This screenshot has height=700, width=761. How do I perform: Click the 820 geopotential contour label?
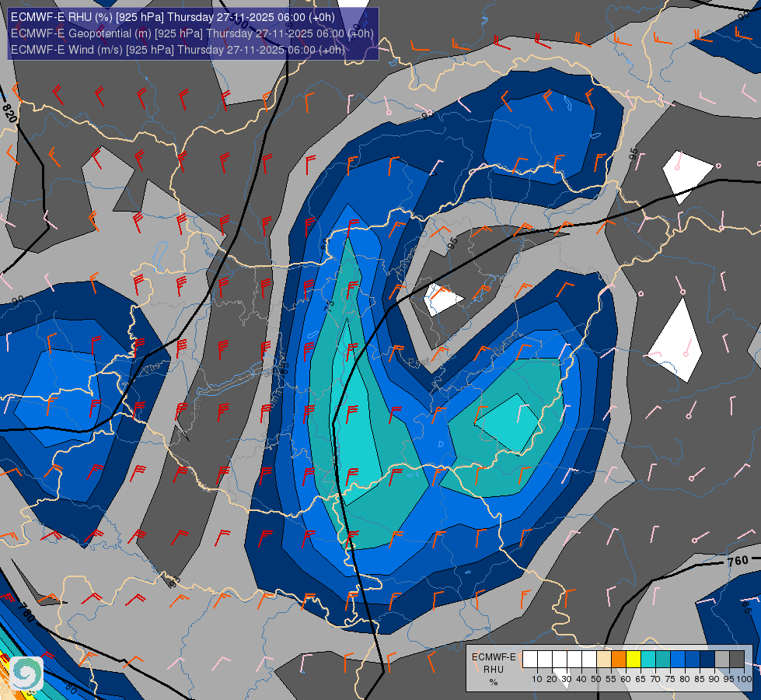[9, 114]
